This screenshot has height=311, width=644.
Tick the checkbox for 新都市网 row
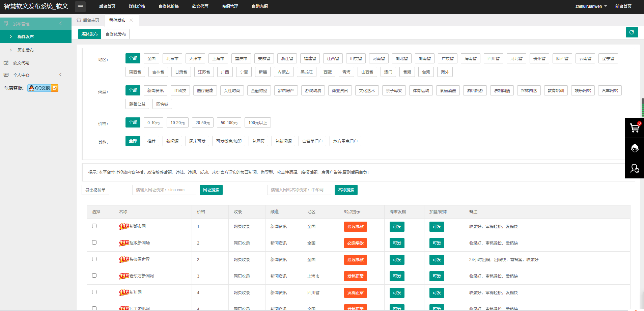(94, 226)
